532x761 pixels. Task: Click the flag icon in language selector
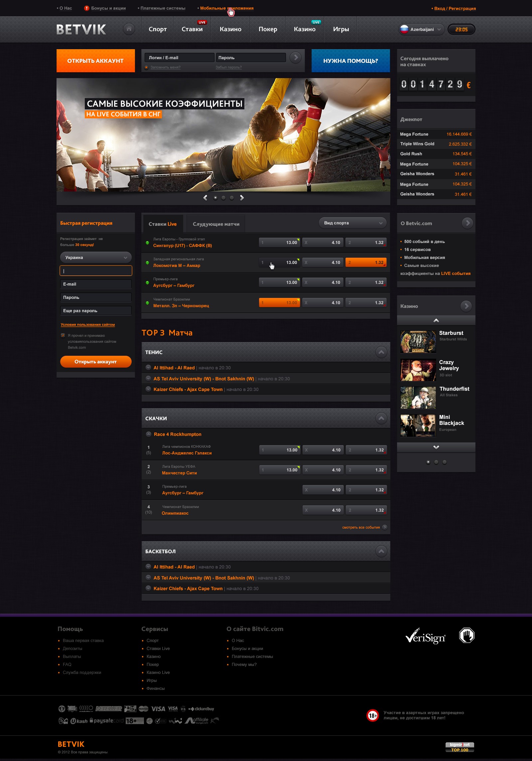404,29
